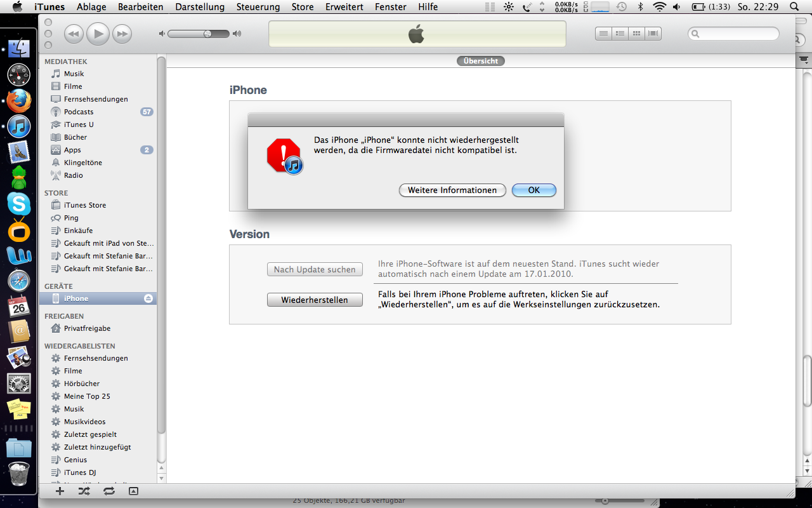This screenshot has width=812, height=508.
Task: Open the Hilfe menu
Action: [428, 7]
